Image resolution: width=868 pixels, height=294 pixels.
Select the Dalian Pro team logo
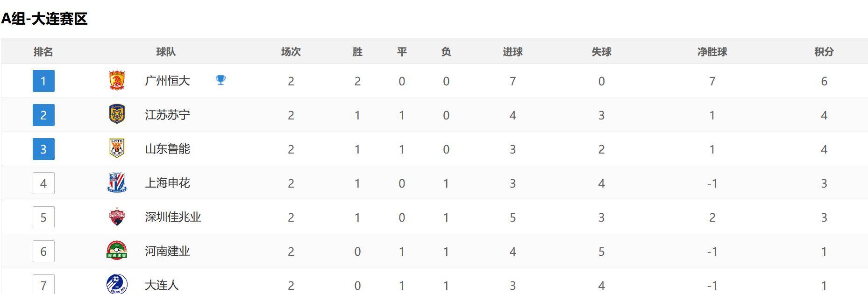coord(117,284)
